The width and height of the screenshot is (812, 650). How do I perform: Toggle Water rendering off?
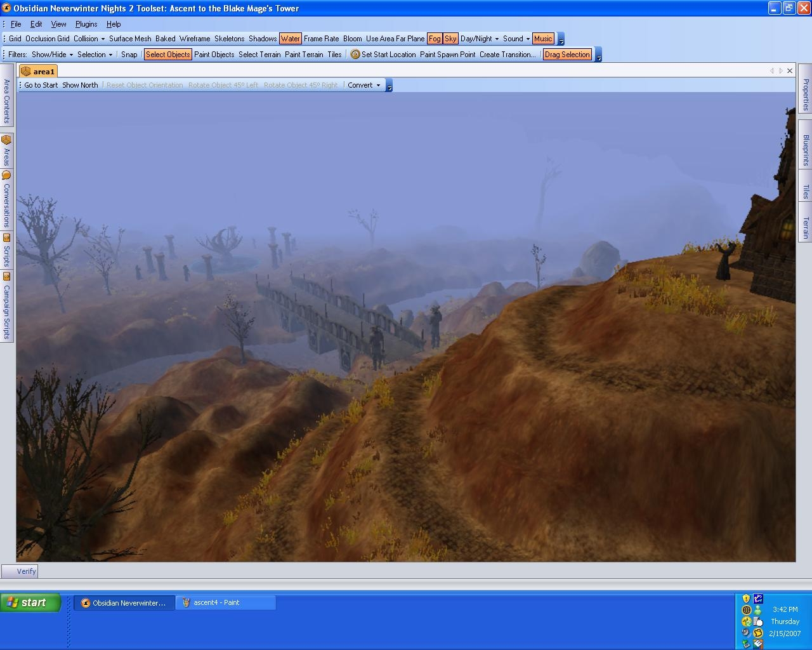click(x=290, y=39)
